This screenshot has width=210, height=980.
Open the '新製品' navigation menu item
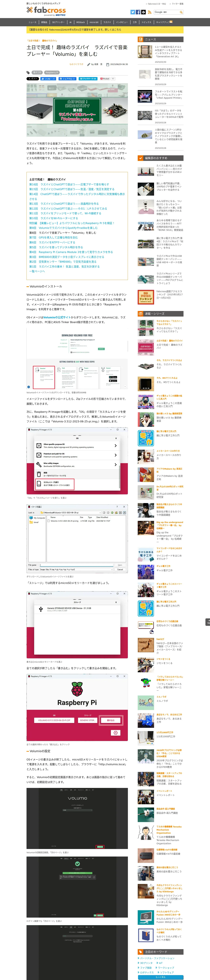click(44, 22)
